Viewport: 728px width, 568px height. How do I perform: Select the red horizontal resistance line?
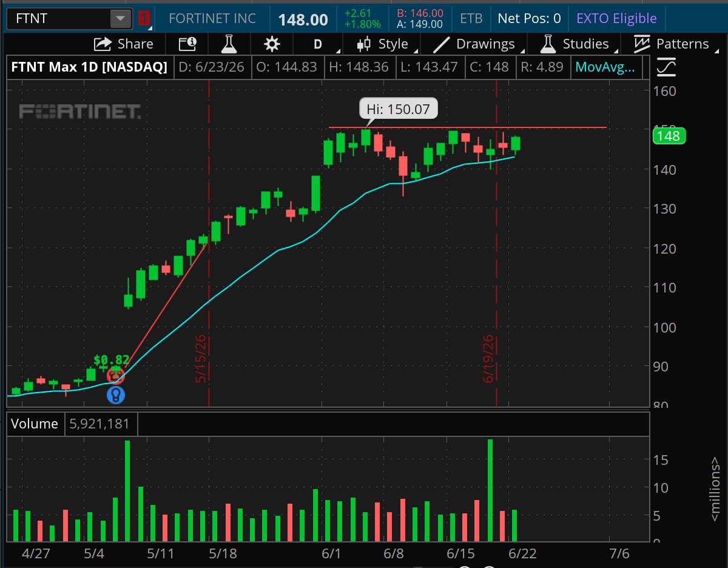tap(467, 127)
